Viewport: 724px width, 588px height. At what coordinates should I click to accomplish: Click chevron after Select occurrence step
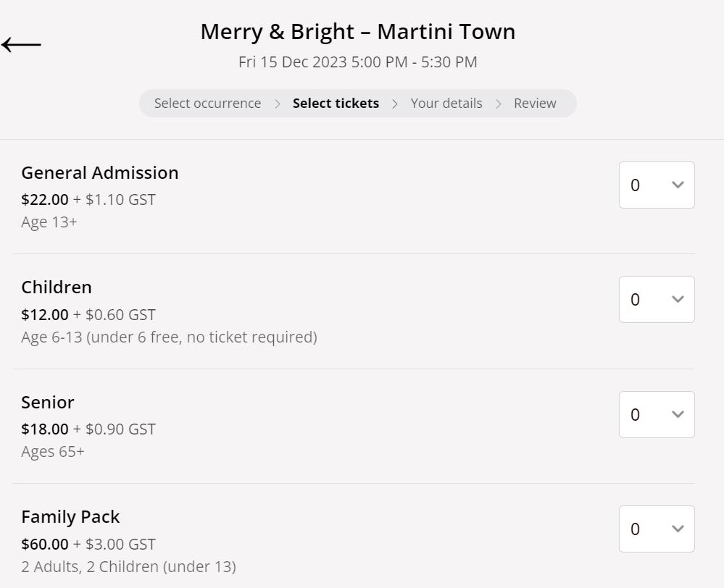(278, 104)
